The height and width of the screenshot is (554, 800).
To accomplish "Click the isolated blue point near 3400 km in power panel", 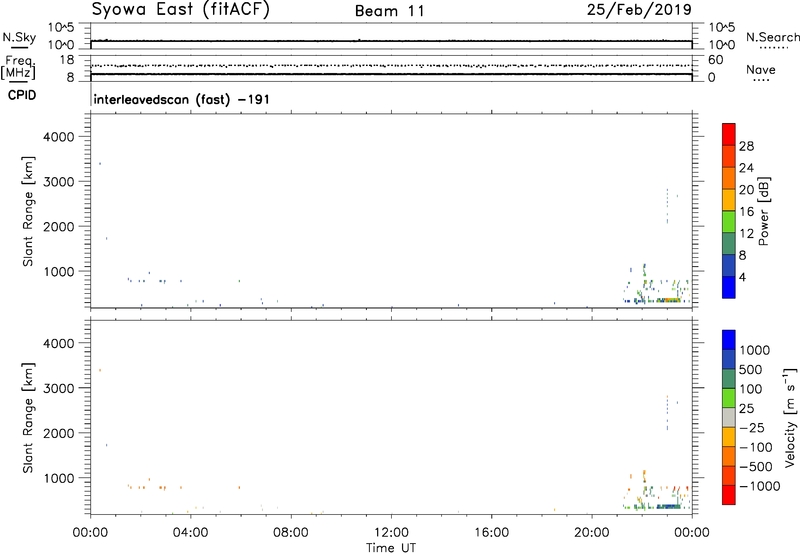I will pos(100,164).
